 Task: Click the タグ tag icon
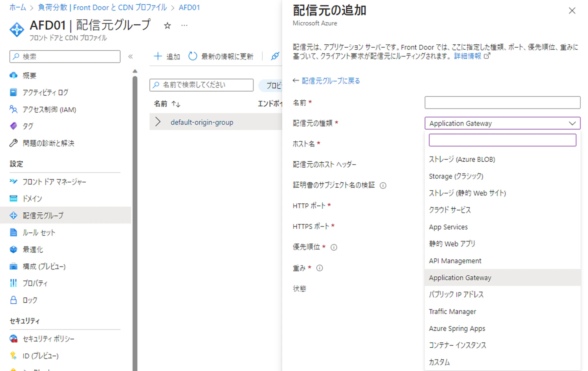(14, 126)
